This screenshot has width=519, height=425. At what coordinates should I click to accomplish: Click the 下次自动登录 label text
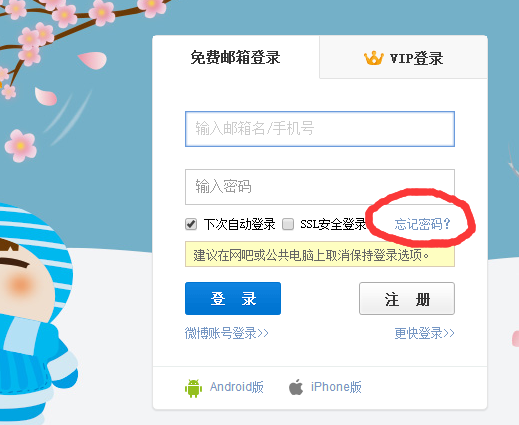(x=239, y=224)
